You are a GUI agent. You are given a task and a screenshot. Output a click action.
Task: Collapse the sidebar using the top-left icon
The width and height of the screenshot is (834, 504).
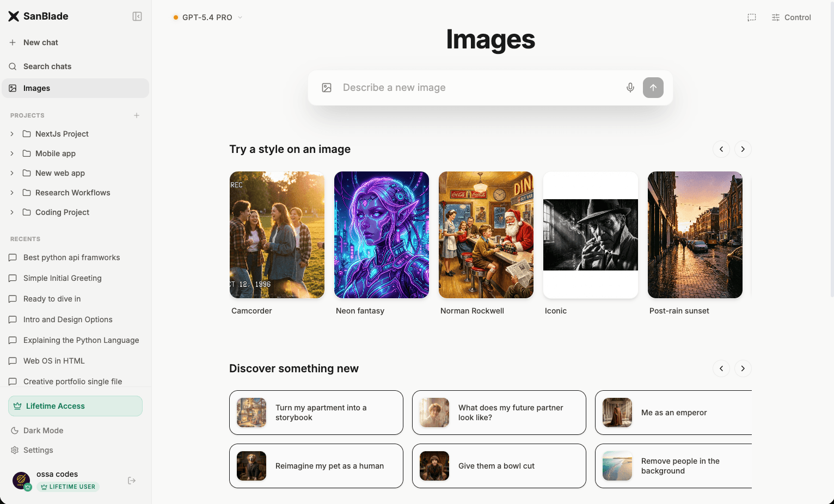137,16
